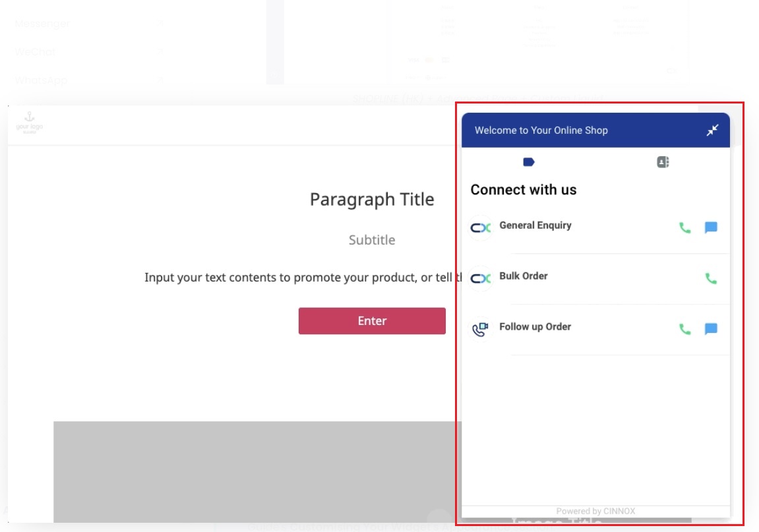Viewport: 759px width, 532px height.
Task: Click the Bulk Order label
Action: pos(523,276)
